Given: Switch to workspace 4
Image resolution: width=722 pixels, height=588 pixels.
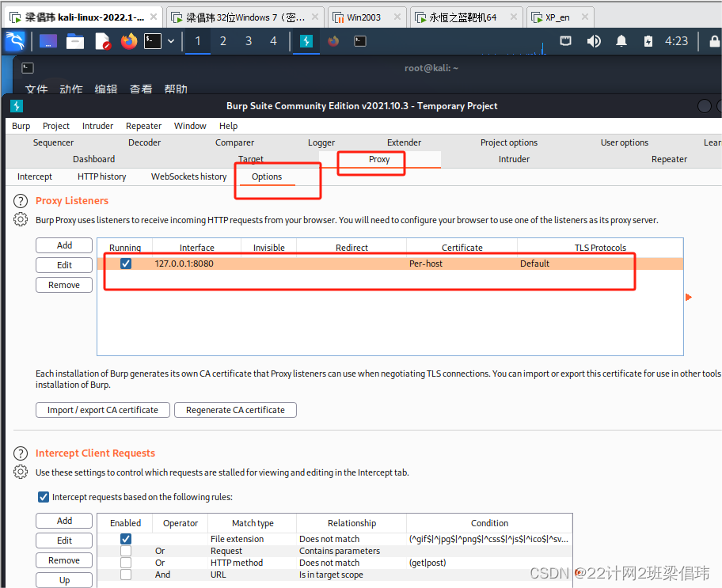Looking at the screenshot, I should (273, 41).
